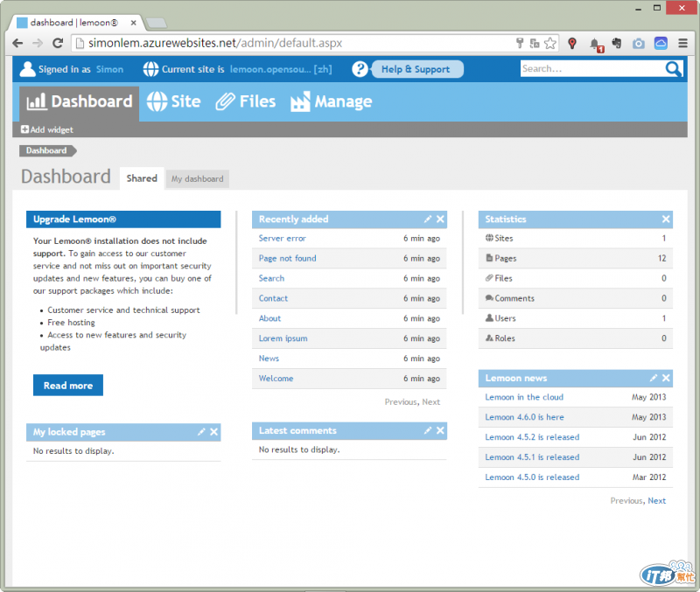Open the Lorem ipsum page link
Viewport: 700px width, 592px height.
pyautogui.click(x=283, y=338)
